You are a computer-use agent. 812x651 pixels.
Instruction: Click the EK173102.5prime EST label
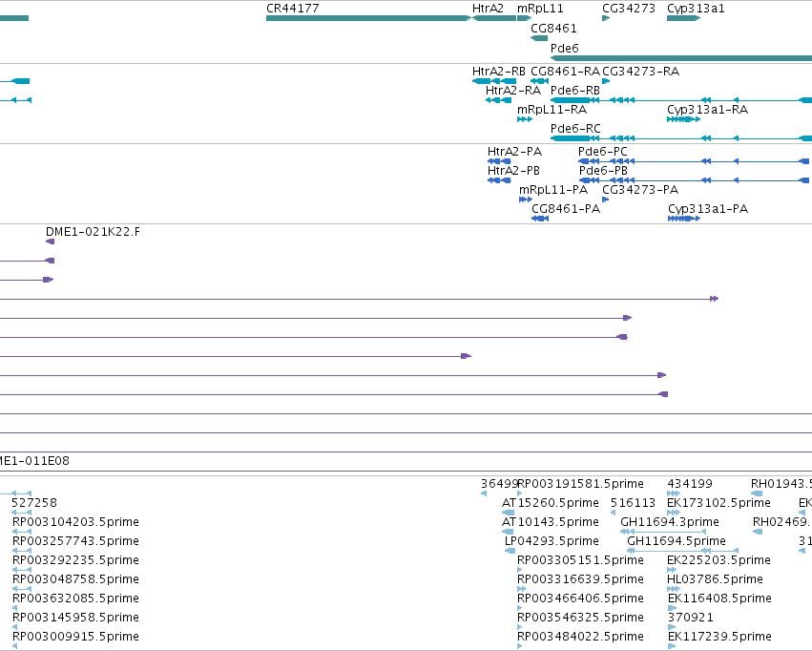[x=718, y=502]
